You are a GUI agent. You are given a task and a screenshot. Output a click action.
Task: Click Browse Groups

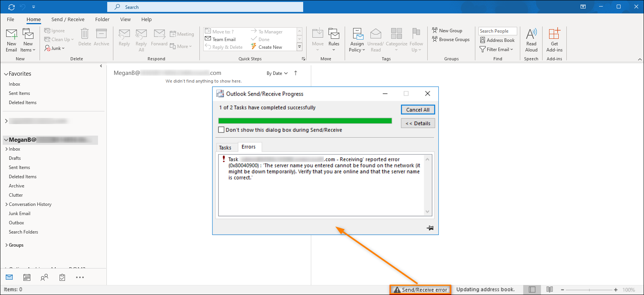tap(451, 39)
